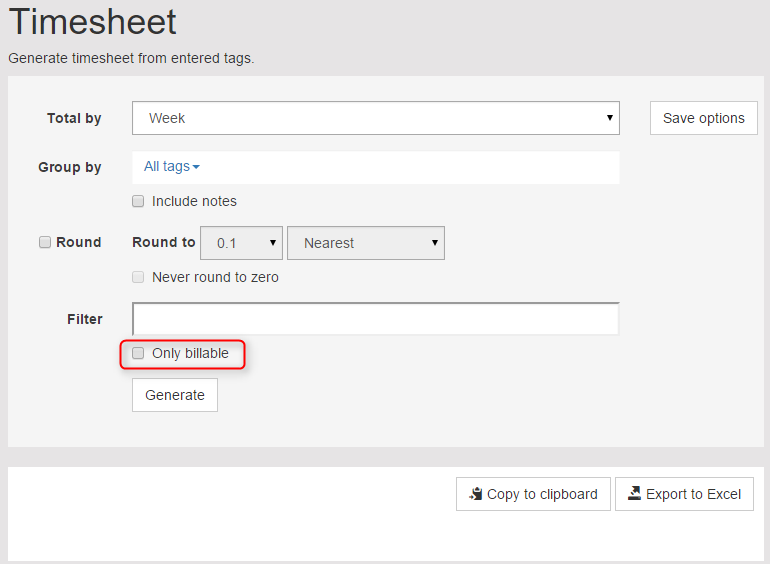
Task: Click the Export to Excel button
Action: coord(685,494)
